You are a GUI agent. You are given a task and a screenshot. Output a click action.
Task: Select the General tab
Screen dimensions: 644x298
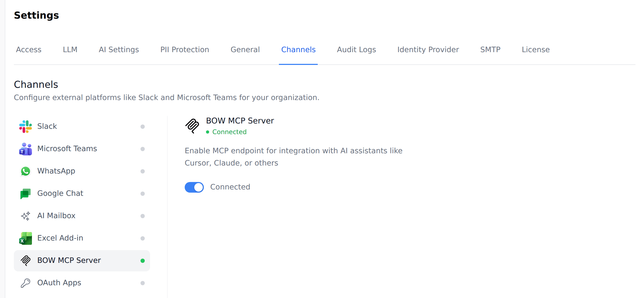click(x=245, y=50)
